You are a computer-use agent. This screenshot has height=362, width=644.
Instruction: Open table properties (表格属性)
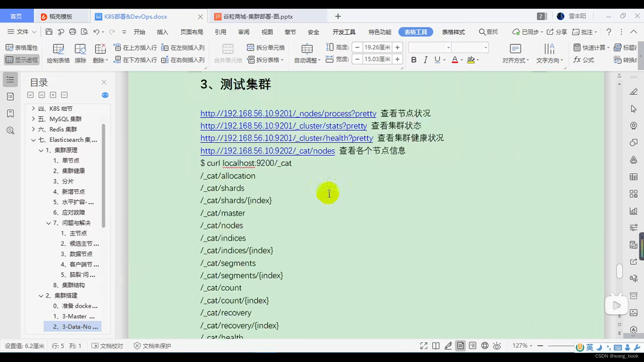coord(21,47)
